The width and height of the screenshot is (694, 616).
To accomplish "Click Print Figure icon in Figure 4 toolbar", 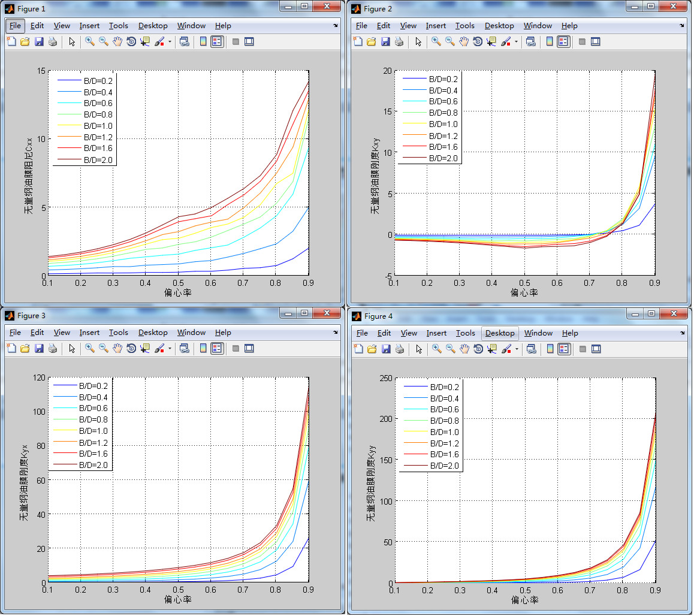I will [399, 349].
